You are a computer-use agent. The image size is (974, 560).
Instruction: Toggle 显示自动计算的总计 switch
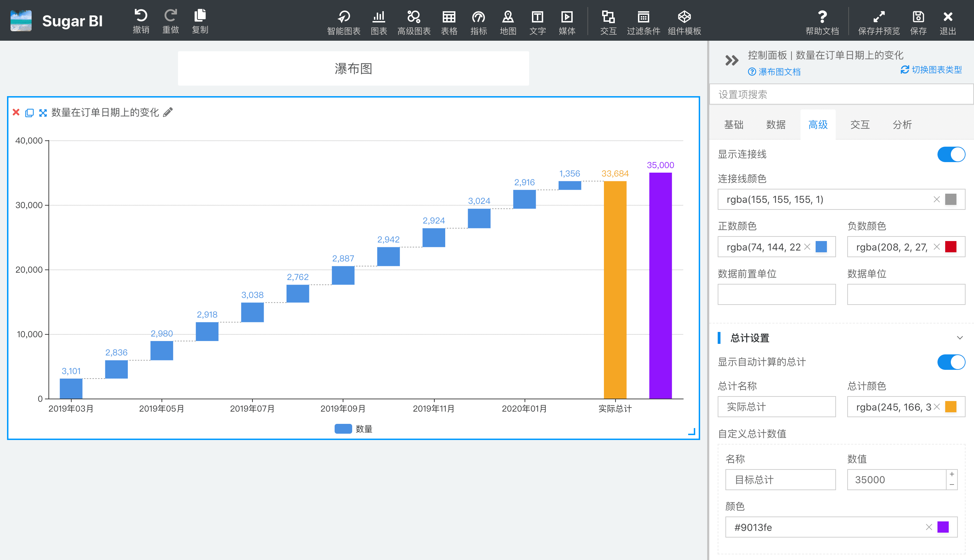coord(951,362)
